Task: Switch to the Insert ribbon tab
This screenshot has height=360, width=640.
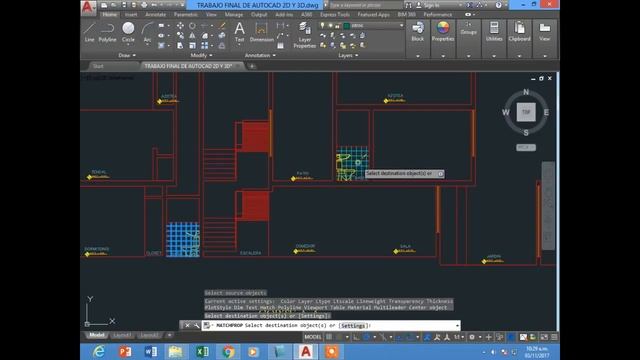Action: 131,14
